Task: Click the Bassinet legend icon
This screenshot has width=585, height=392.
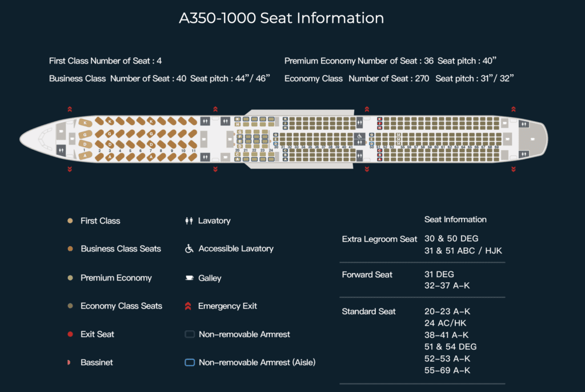Action: (x=69, y=362)
